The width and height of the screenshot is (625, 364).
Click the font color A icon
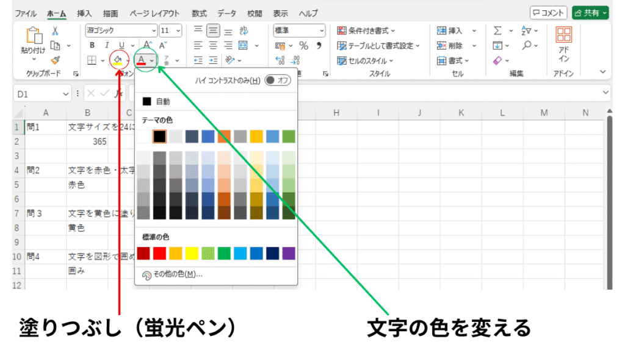tap(141, 60)
